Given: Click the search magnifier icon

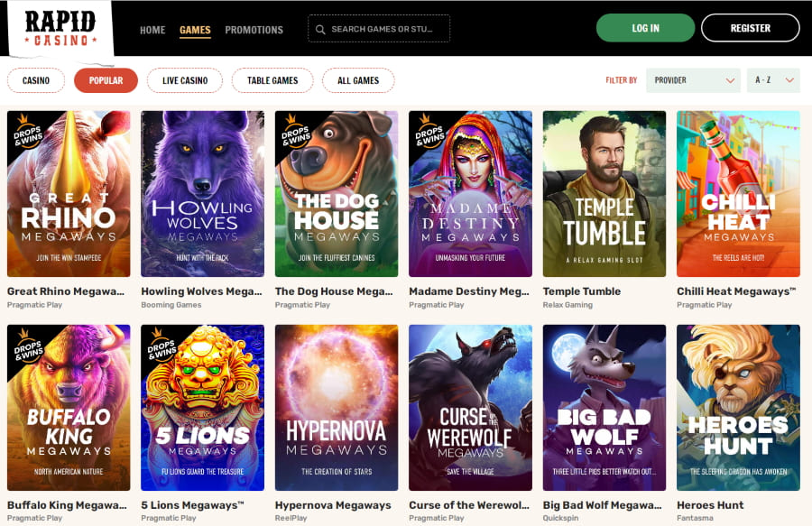Looking at the screenshot, I should click(x=320, y=30).
